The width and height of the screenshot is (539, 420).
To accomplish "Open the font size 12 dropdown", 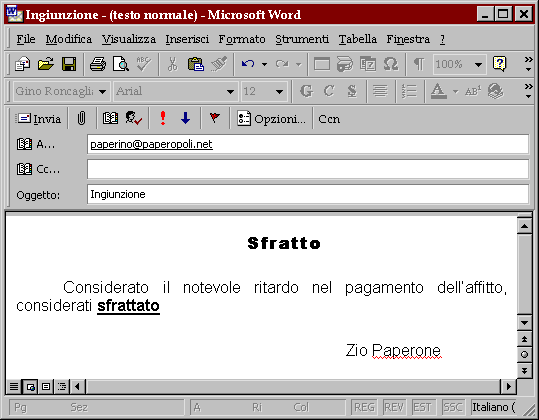I will coord(279,91).
